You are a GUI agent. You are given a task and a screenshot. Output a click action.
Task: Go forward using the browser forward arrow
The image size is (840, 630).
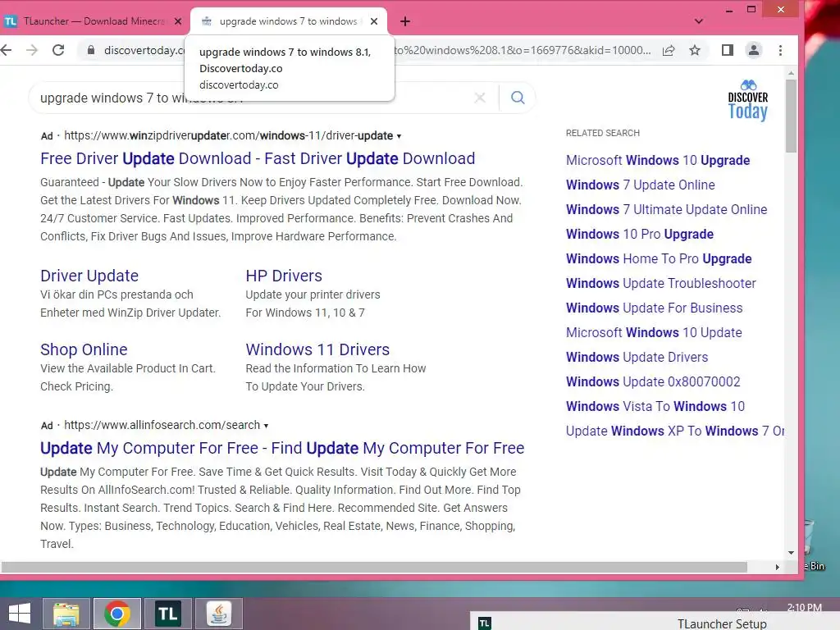click(x=32, y=50)
